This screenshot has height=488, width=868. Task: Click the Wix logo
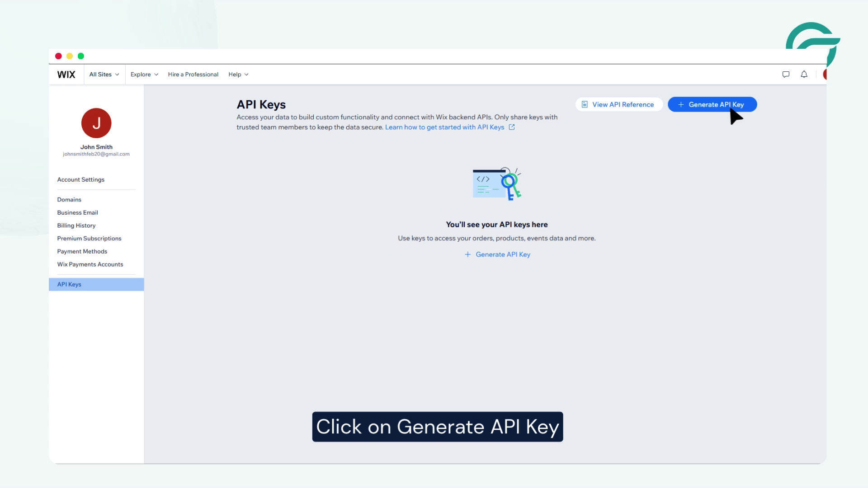tap(66, 75)
